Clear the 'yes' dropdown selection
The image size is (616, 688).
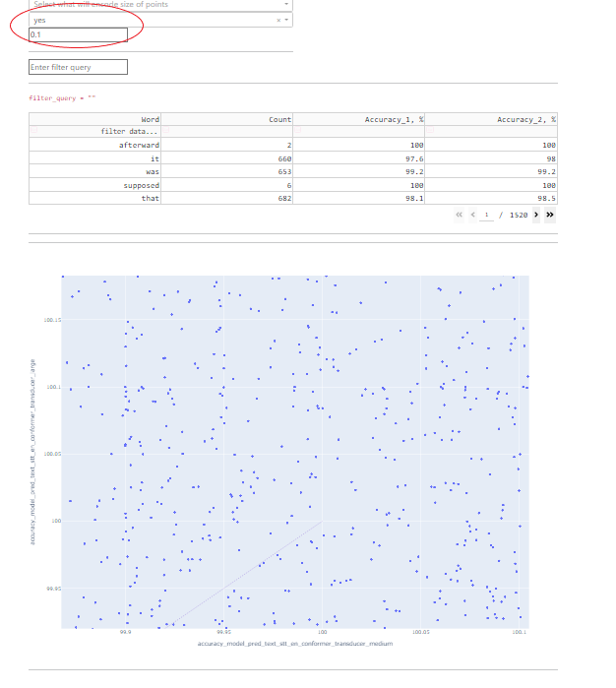[277, 20]
